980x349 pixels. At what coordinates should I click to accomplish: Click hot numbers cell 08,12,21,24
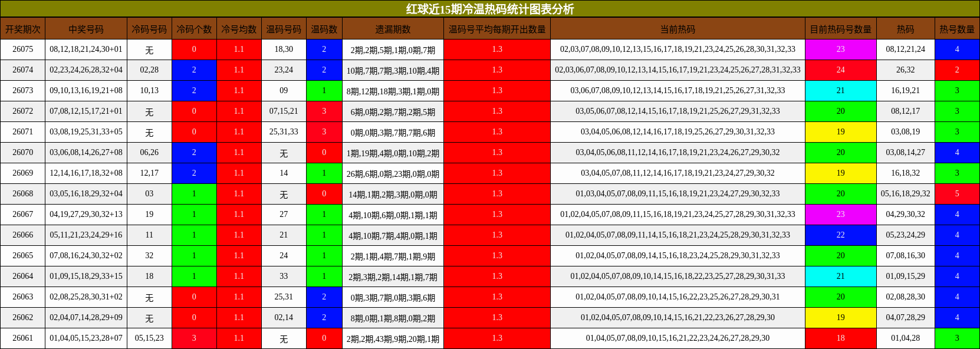[x=905, y=50]
